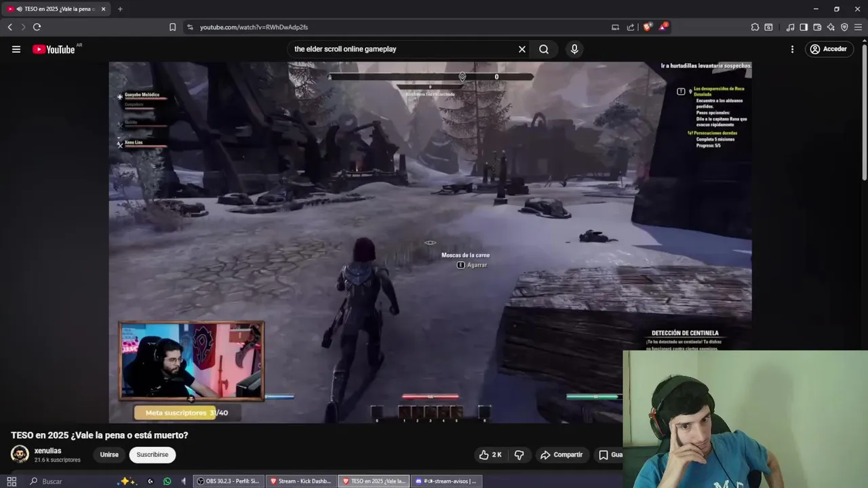
Task: Open Brave Rewards triangle icon
Action: (x=663, y=27)
